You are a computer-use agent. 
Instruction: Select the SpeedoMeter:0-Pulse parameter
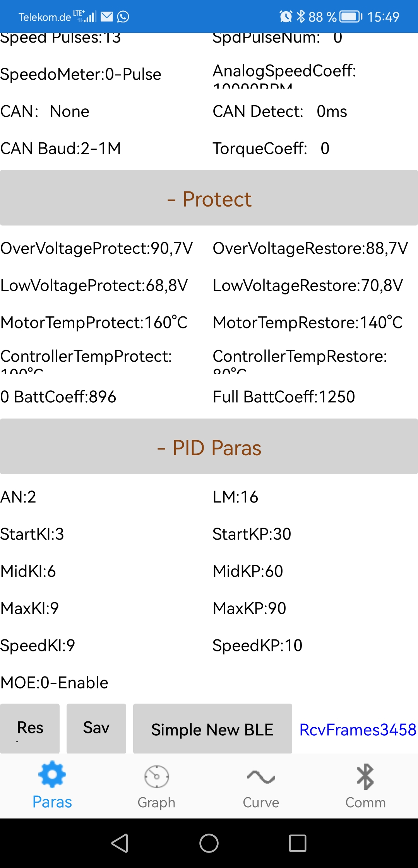coord(81,74)
